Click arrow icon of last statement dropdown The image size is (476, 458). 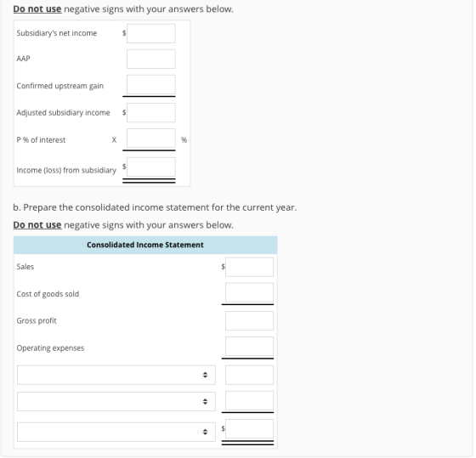[x=206, y=433]
